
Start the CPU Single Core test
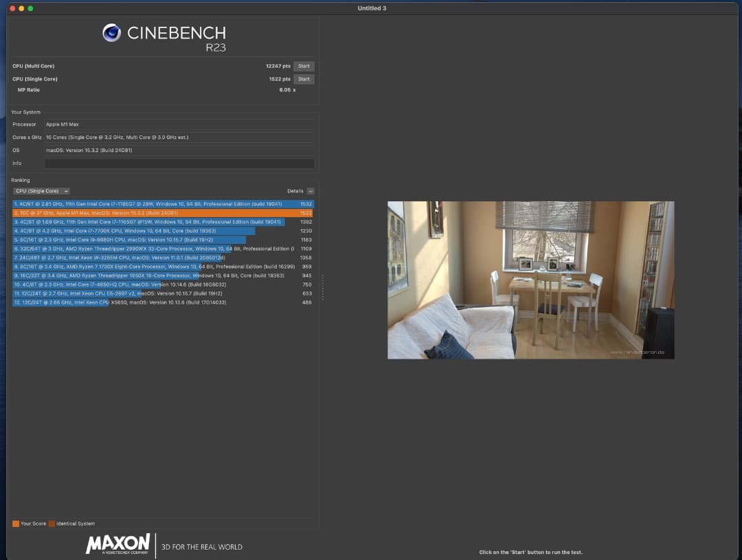[x=304, y=79]
